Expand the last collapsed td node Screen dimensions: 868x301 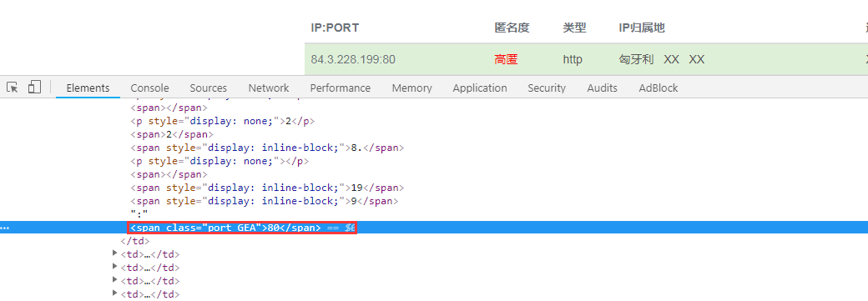tap(115, 293)
